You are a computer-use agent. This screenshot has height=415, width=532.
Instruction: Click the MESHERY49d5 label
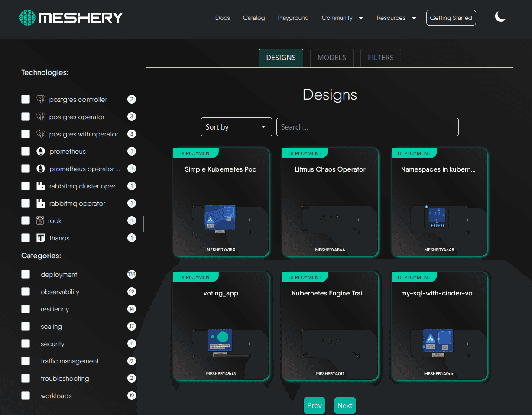pyautogui.click(x=221, y=374)
